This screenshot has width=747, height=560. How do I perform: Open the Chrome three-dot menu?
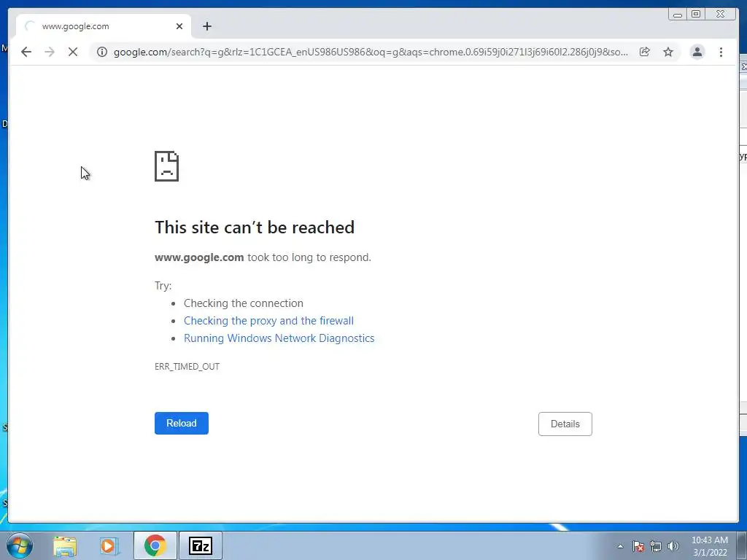tap(721, 52)
